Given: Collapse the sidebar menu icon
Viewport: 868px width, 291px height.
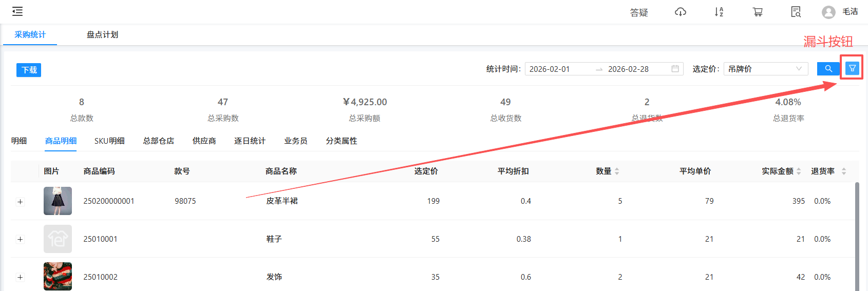Looking at the screenshot, I should [17, 11].
